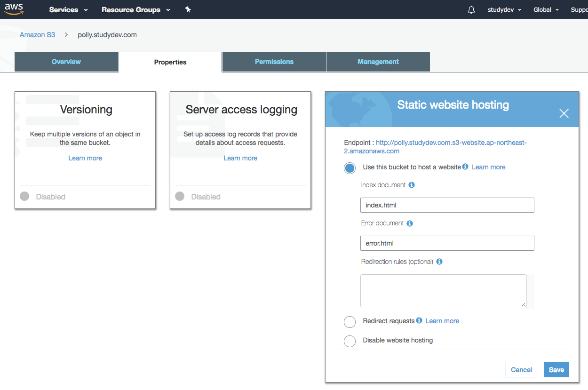This screenshot has height=390, width=588.
Task: Click the Error document input field
Action: tap(447, 243)
